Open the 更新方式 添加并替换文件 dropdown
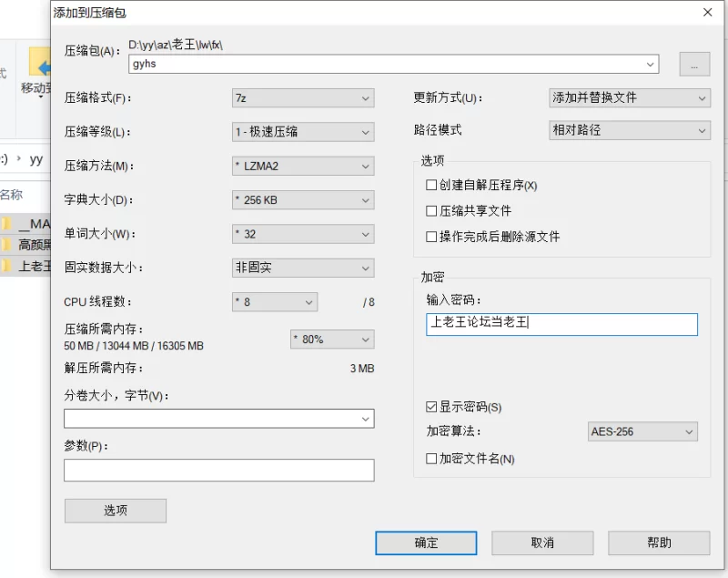 tap(630, 98)
